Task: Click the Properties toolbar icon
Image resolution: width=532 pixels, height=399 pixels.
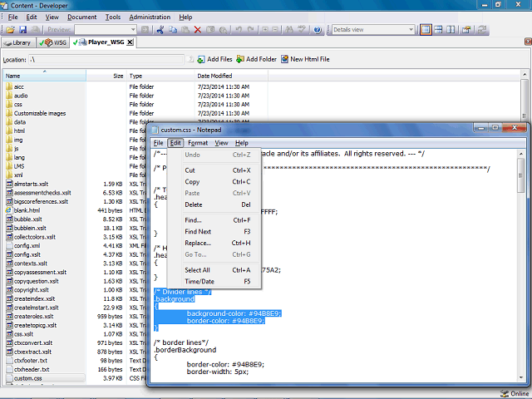Action: click(x=466, y=30)
